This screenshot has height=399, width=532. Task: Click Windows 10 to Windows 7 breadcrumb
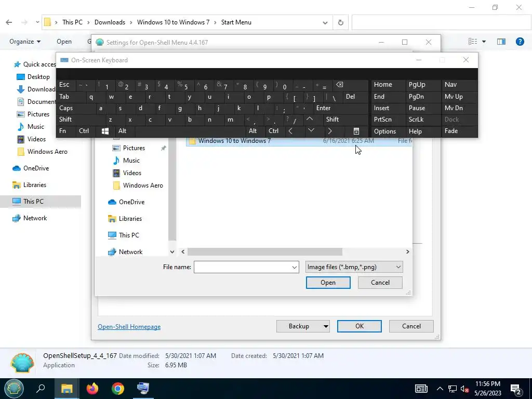pos(173,22)
